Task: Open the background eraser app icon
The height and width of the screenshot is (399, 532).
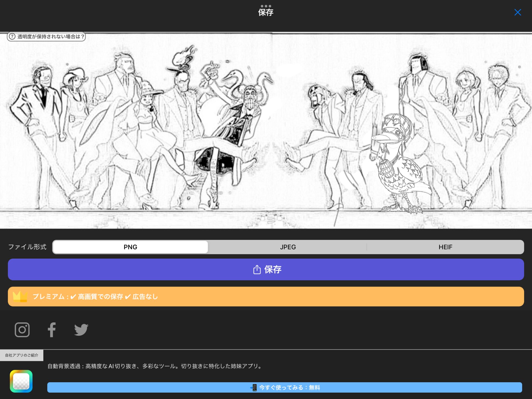Action: click(x=21, y=381)
